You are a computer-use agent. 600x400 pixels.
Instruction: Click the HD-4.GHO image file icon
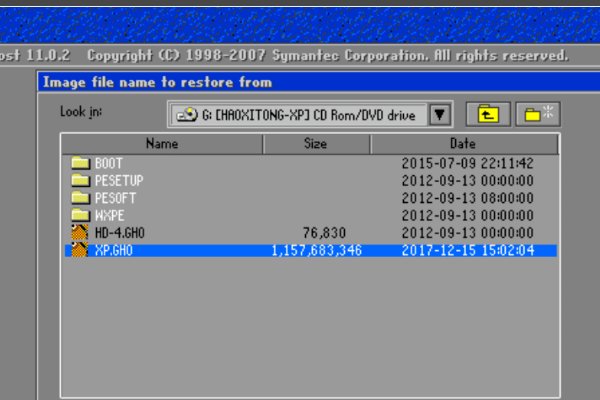81,233
